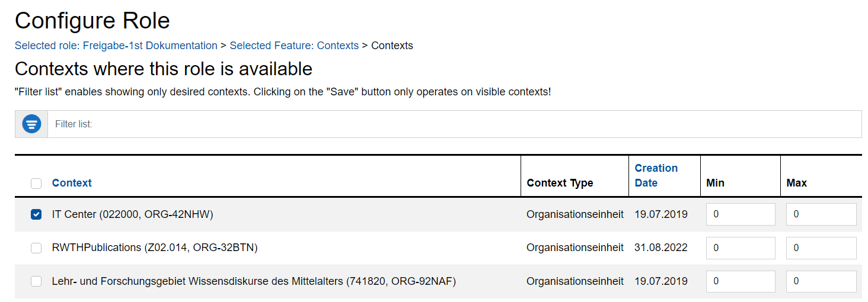Click the Max field for IT Center
Viewport: 868px width, 302px height.
(821, 214)
